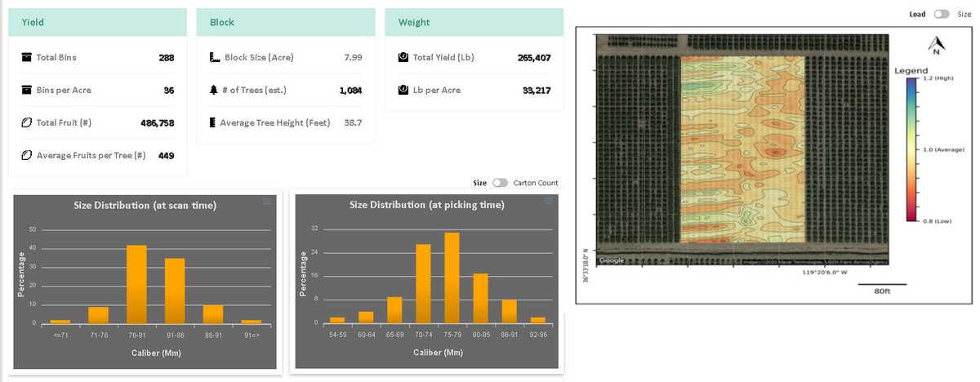
Task: Select the Weight panel header
Action: (x=474, y=22)
